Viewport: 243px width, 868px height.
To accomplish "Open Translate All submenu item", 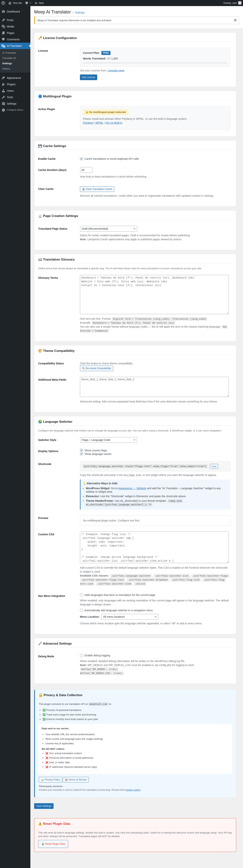I will coord(9,58).
